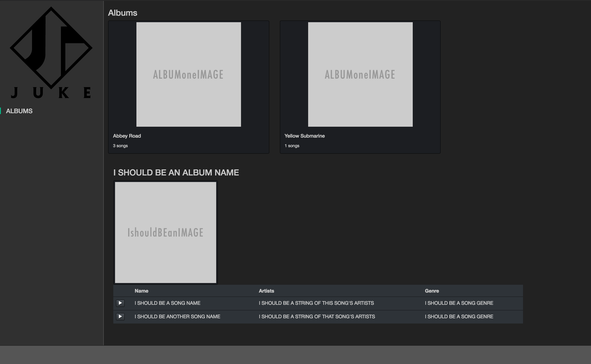Click THAT SONG'S ARTISTS cell in second row
591x364 pixels.
pos(317,316)
